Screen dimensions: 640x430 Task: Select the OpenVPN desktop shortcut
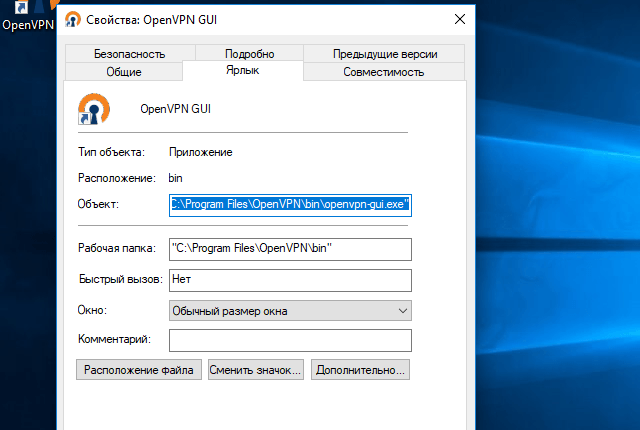28,16
